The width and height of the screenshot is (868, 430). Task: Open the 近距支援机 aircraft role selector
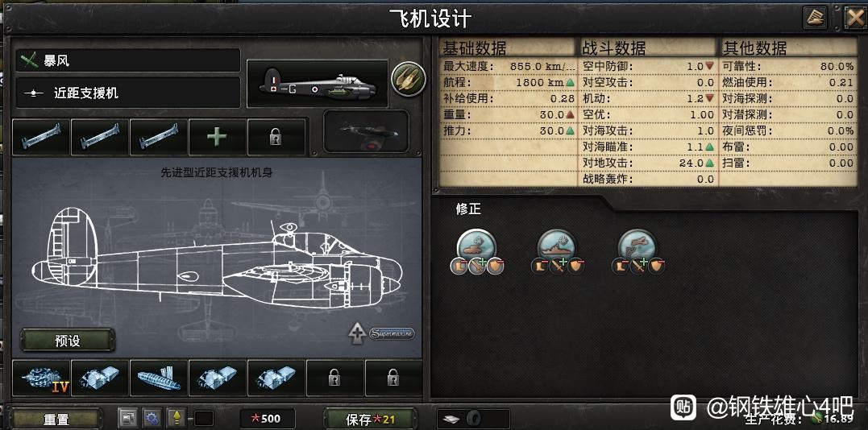tap(128, 93)
